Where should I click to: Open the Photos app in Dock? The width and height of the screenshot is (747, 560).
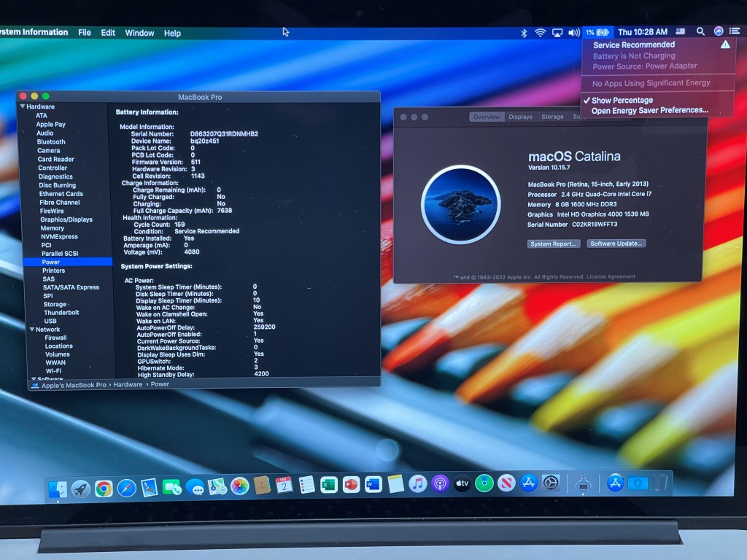pyautogui.click(x=239, y=486)
